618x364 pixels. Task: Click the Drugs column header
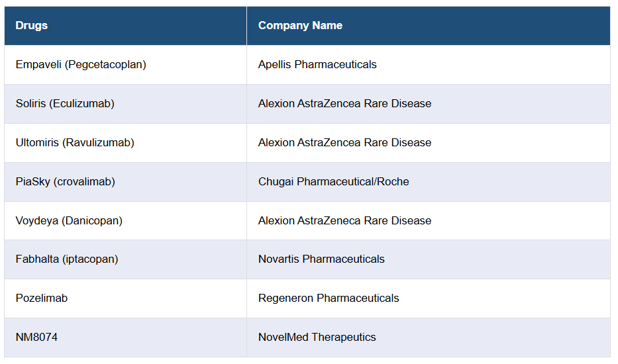pos(32,26)
